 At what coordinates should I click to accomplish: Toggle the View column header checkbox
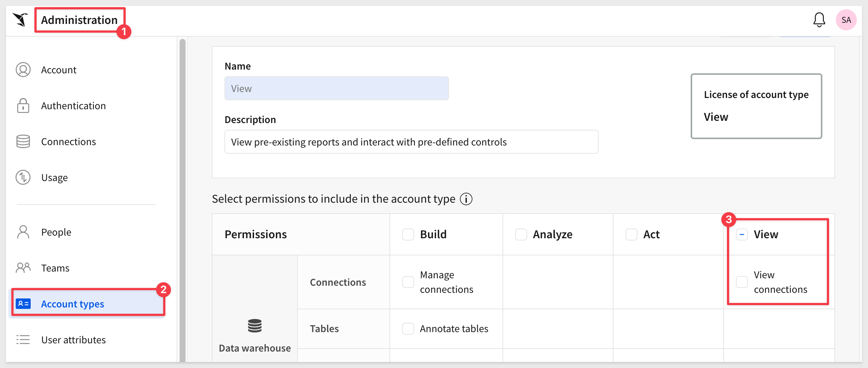point(742,234)
